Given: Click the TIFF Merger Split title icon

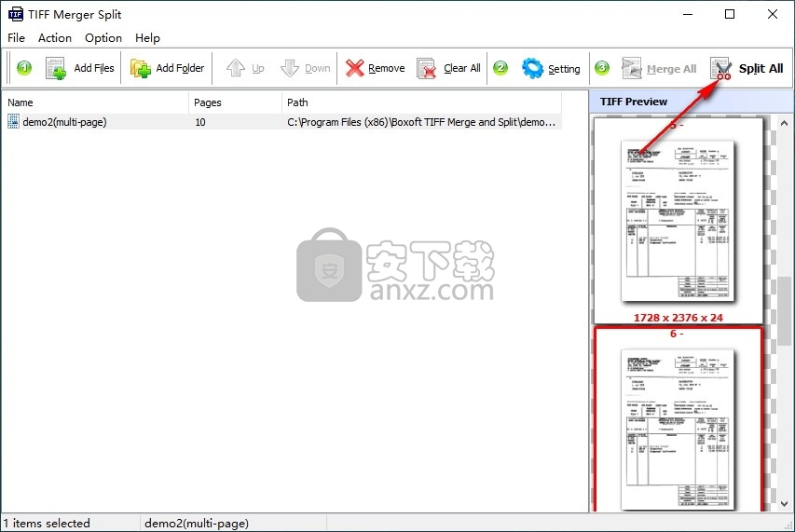Looking at the screenshot, I should [x=16, y=14].
